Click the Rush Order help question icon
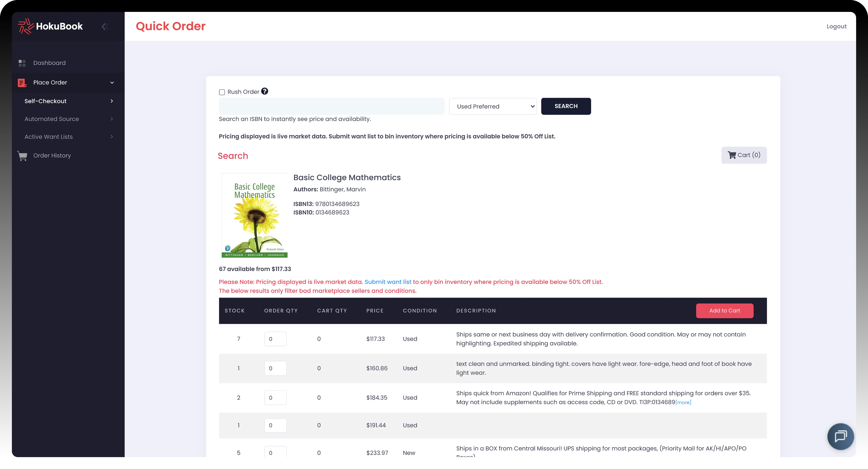Screen dimensions: 868x469 coord(265,91)
